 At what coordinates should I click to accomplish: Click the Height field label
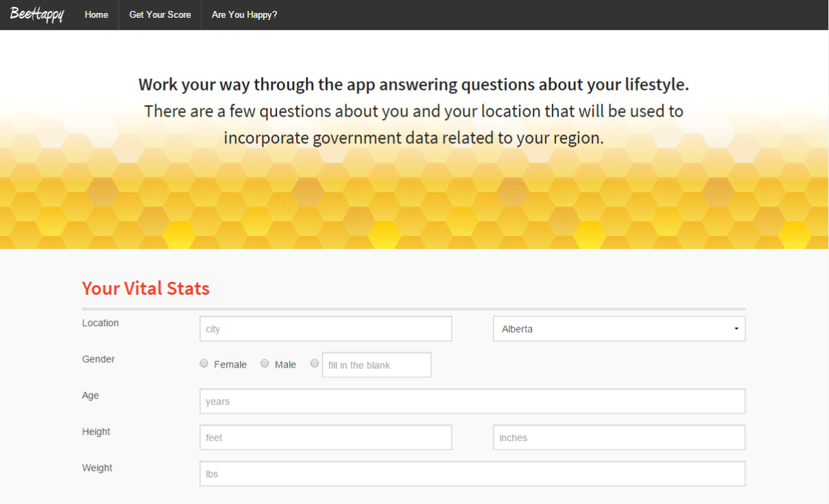(x=96, y=432)
